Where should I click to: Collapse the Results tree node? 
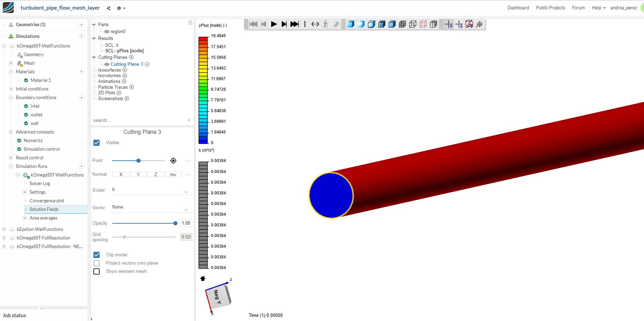point(94,38)
